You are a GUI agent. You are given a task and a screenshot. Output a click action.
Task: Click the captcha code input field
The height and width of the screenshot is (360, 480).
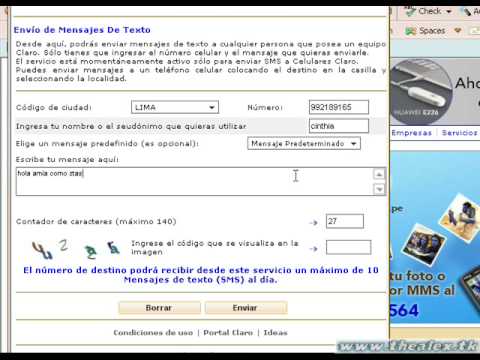click(x=348, y=247)
